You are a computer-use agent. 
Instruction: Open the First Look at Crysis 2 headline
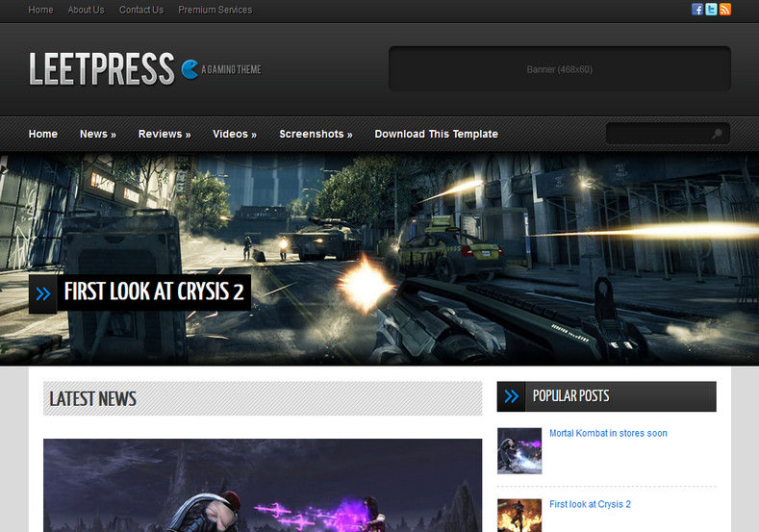(x=154, y=291)
